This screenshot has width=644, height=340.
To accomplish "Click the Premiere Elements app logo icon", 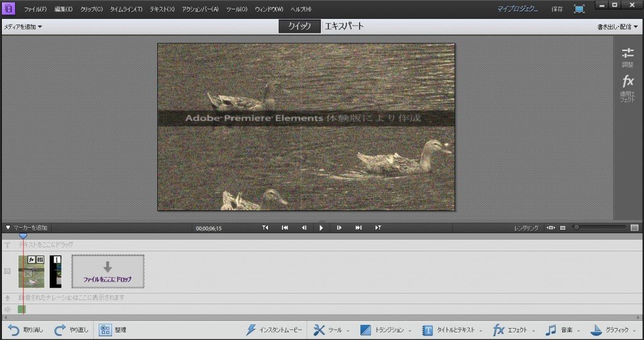I will point(8,9).
